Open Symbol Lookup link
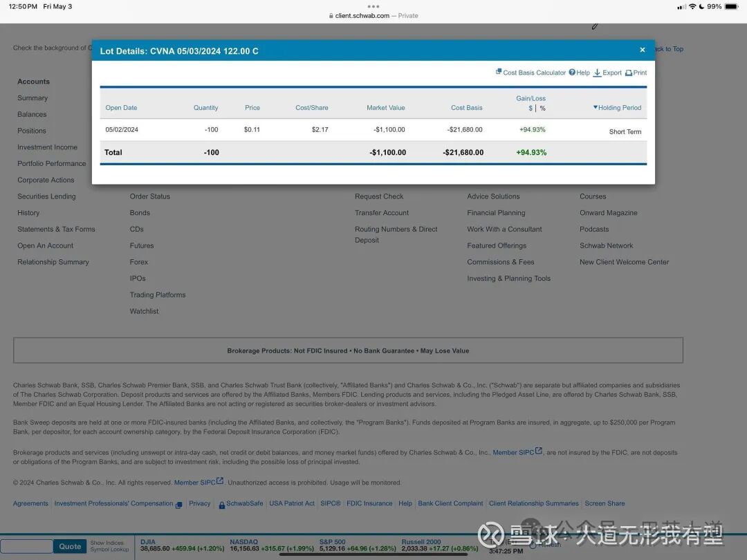Image resolution: width=747 pixels, height=560 pixels. (x=109, y=550)
